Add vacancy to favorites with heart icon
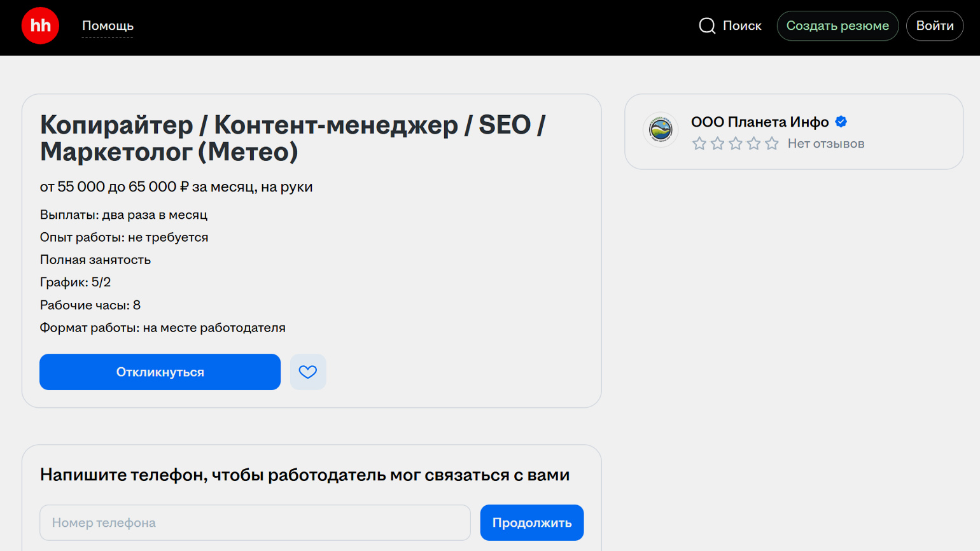The image size is (980, 551). click(x=308, y=372)
